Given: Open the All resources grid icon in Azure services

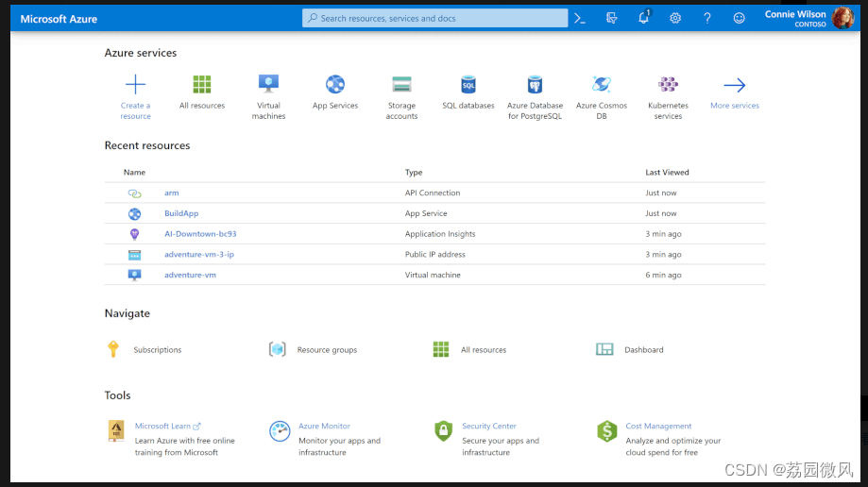Looking at the screenshot, I should point(202,85).
